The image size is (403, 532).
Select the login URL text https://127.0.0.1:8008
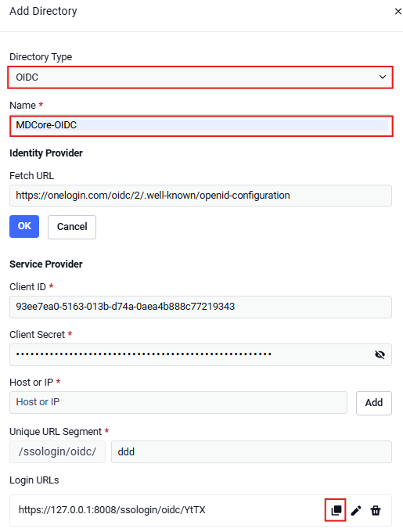[x=112, y=510]
